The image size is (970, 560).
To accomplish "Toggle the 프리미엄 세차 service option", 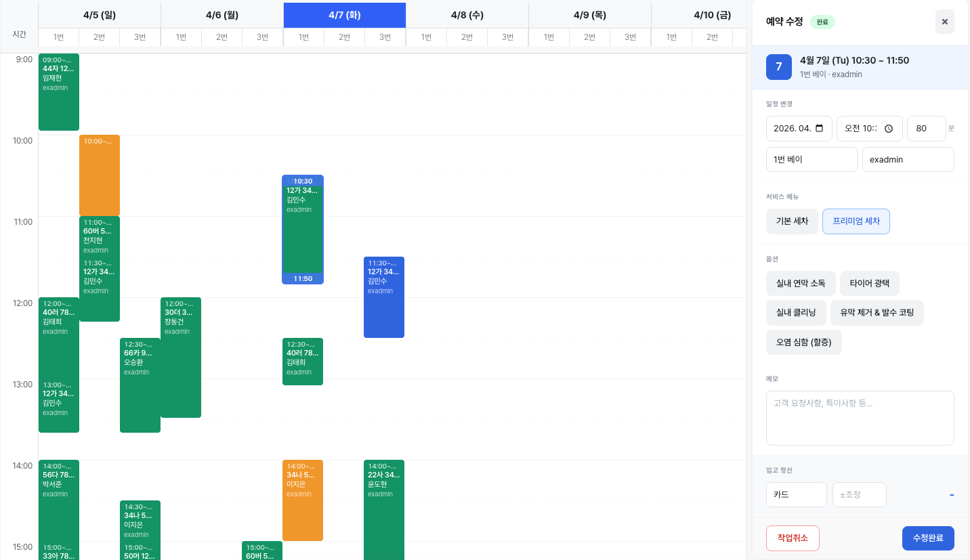I will (856, 221).
